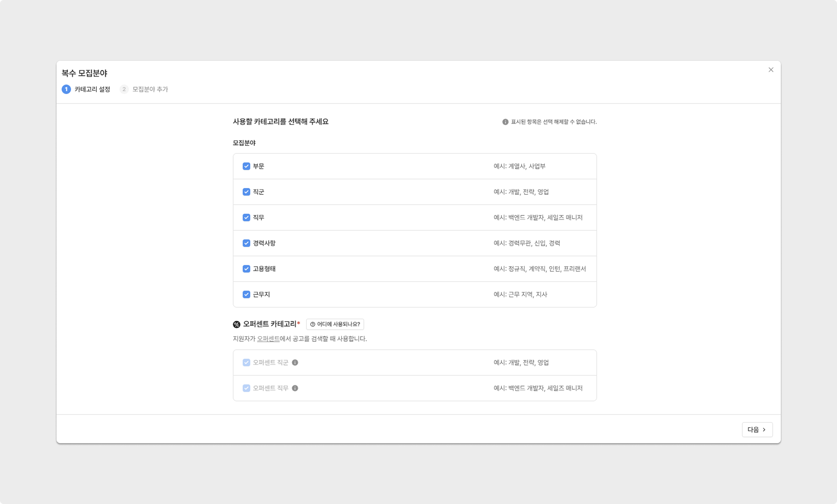Click step 2 circle 모집분야 추가
The image size is (837, 504).
[124, 89]
